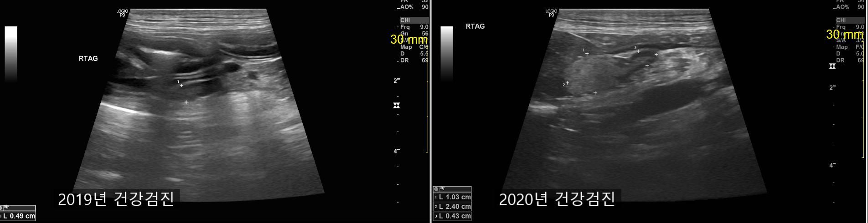
Task: Select the 1.03 cm measurement result row
Action: click(452, 197)
